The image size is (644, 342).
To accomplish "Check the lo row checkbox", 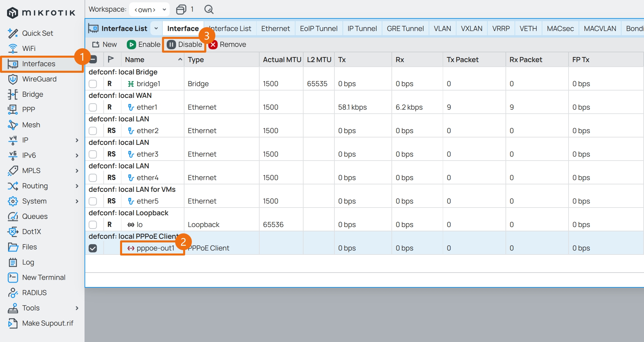I will coord(93,225).
